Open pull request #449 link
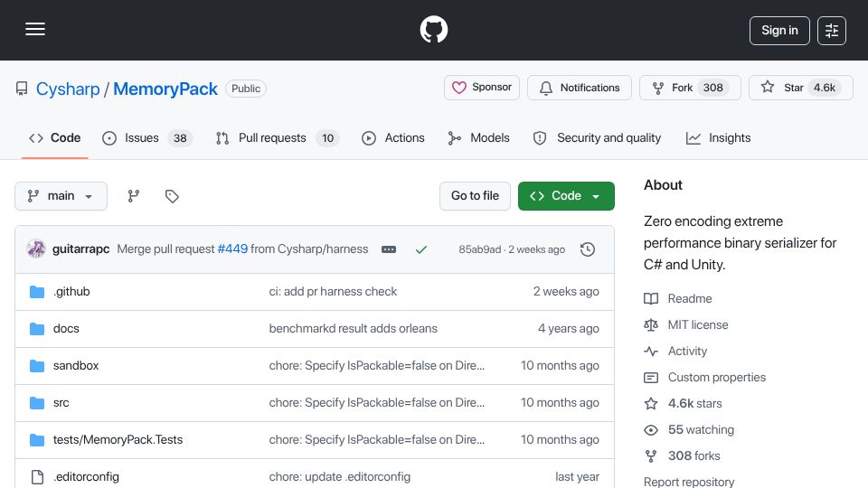 (232, 249)
